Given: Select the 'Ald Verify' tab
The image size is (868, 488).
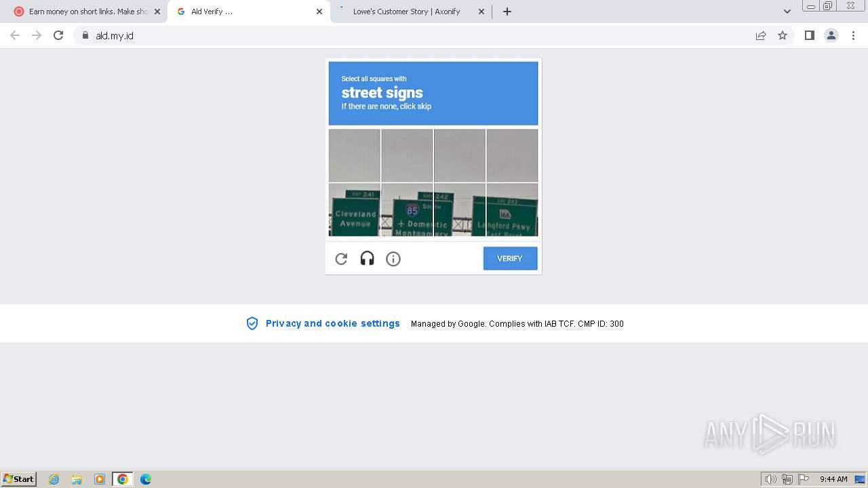Looking at the screenshot, I should coord(249,12).
